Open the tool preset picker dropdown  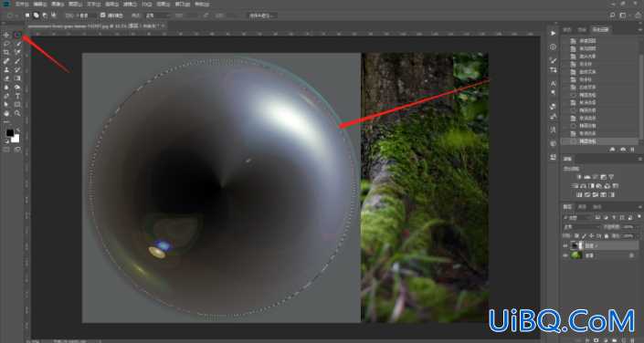[16, 16]
